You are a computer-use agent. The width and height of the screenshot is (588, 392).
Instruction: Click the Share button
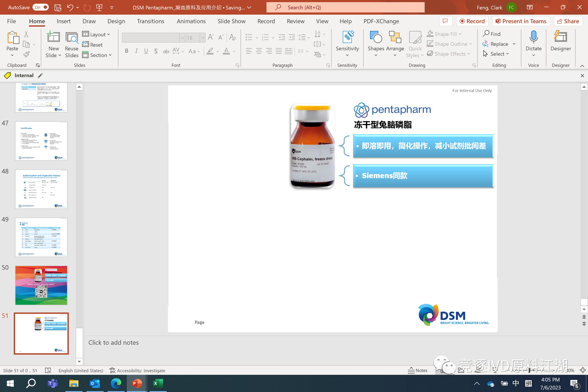(568, 21)
